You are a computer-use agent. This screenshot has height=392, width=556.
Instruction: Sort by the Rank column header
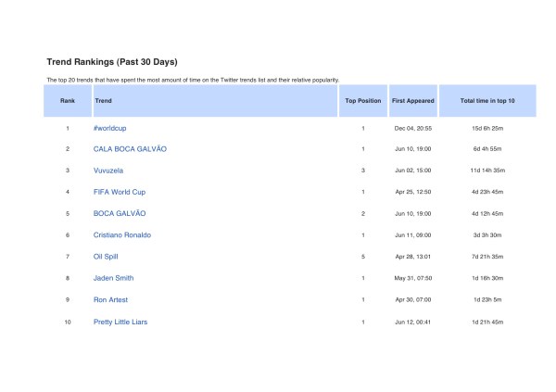68,99
